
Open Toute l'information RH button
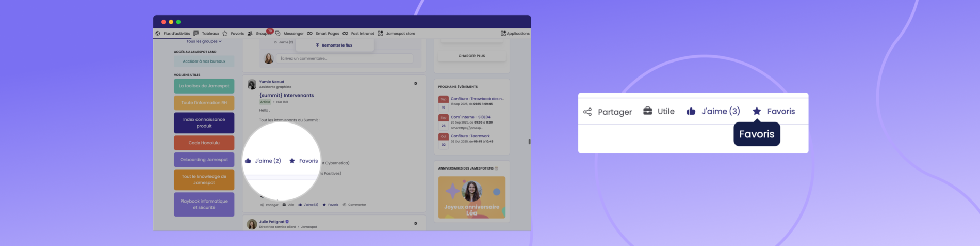coord(204,103)
